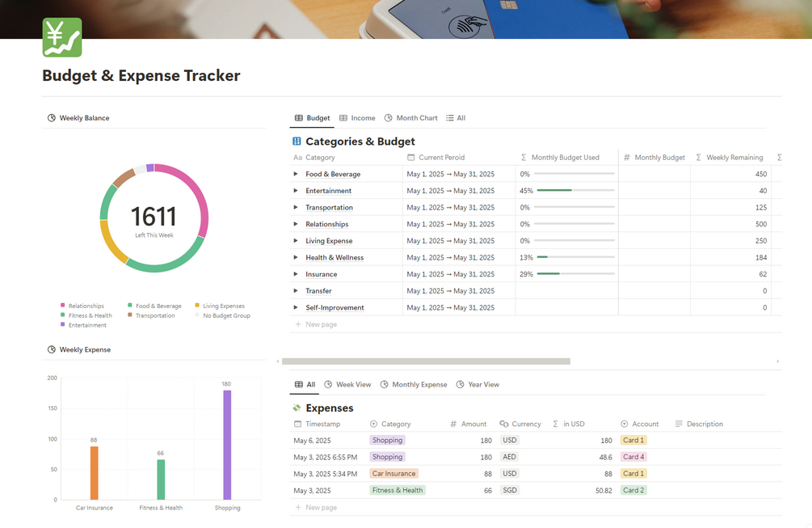Expand the Entertainment row toggle
The width and height of the screenshot is (812, 528).
pos(296,191)
